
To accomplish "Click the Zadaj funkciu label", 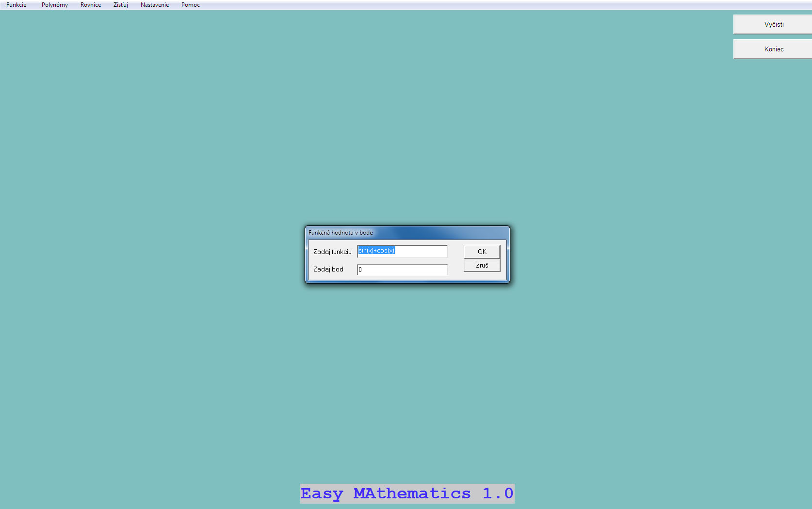I will pos(332,252).
